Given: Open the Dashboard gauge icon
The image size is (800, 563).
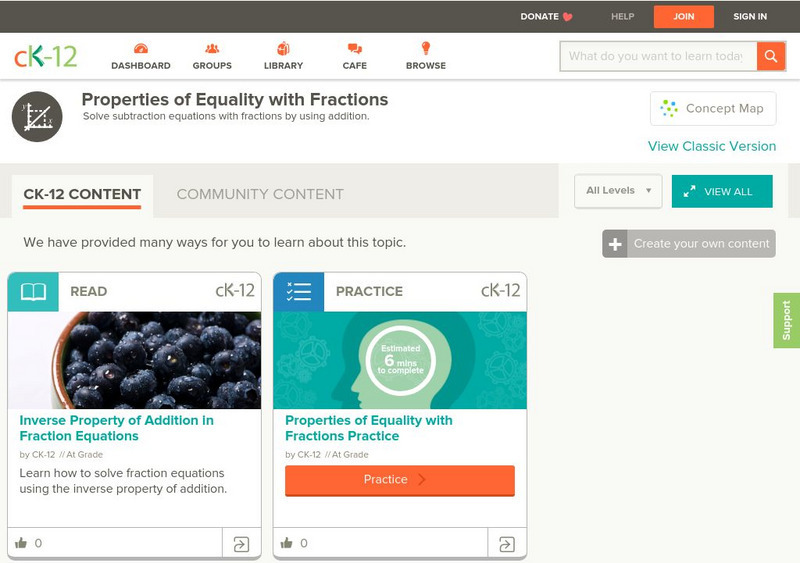Looking at the screenshot, I should tap(141, 49).
